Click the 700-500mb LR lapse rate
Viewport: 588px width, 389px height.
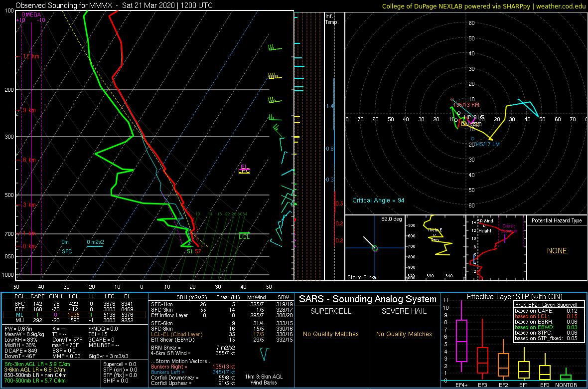(x=34, y=381)
